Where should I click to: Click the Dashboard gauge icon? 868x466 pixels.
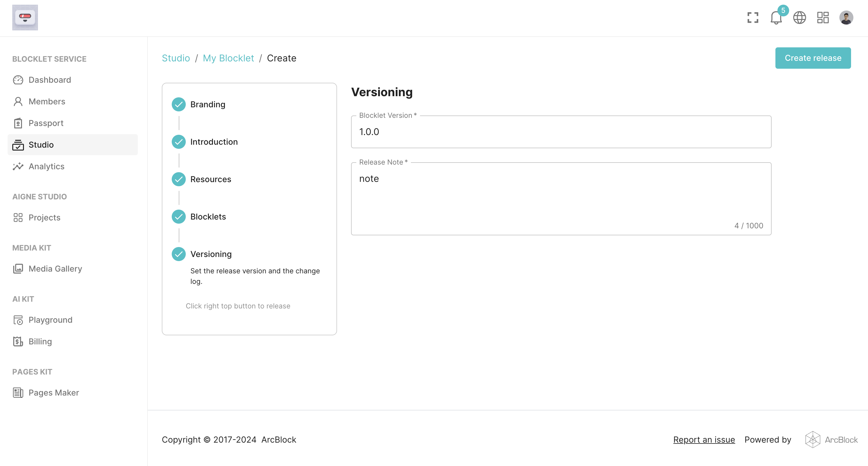[18, 80]
